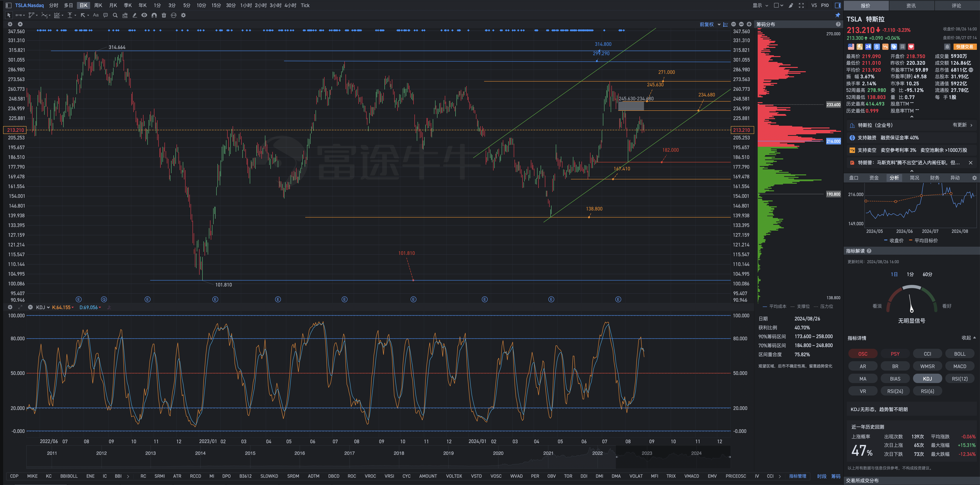This screenshot has width=980, height=485.
Task: Open 指标管理 indicator management
Action: [x=797, y=476]
